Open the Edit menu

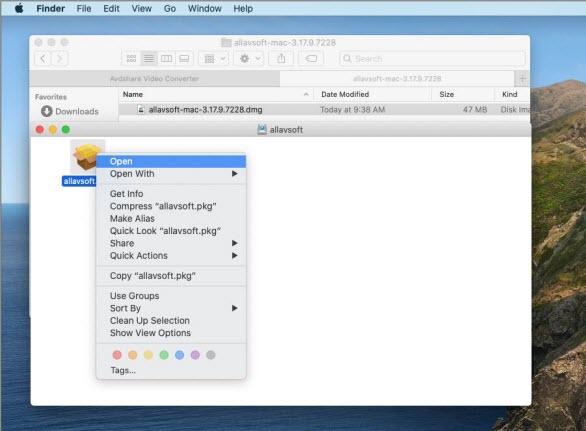(111, 9)
